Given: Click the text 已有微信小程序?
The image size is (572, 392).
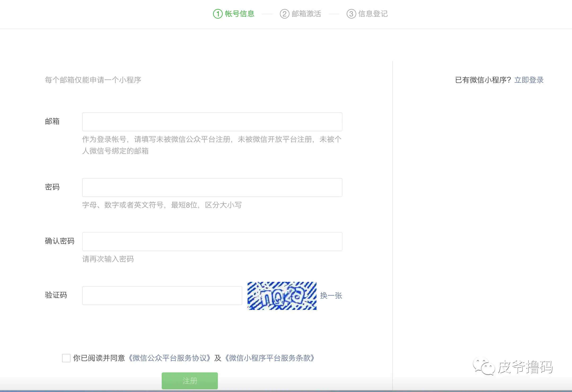Looking at the screenshot, I should 483,80.
